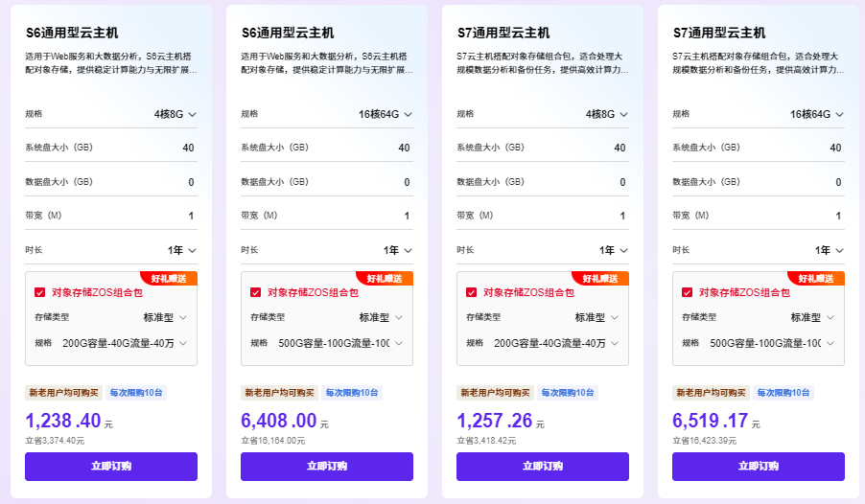Click the 好礼赠送 badge on the S7 4核8G card

coord(600,279)
